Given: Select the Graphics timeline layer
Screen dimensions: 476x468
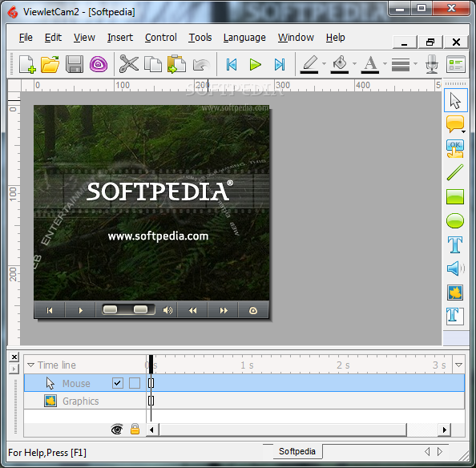Looking at the screenshot, I should 244,401.
